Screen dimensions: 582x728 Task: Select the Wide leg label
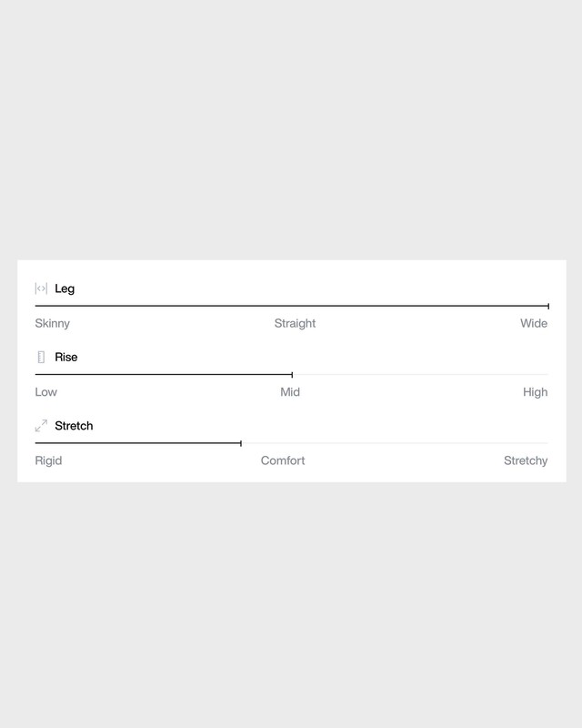point(534,323)
